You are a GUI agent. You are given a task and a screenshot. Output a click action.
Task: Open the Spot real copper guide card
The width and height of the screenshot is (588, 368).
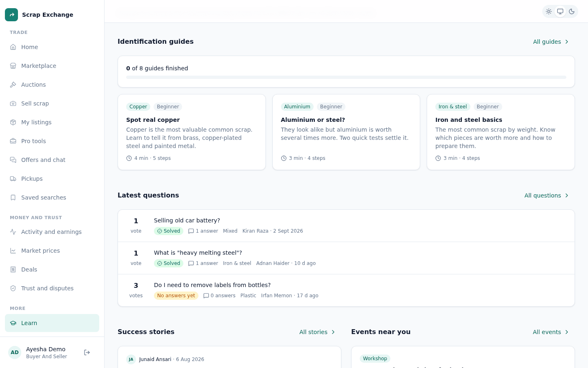192,132
